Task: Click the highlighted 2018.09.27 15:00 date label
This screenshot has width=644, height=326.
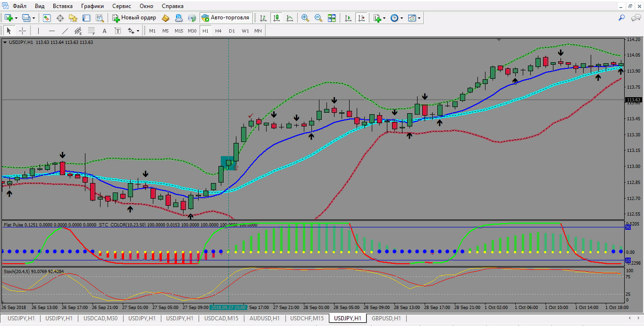Action: [x=228, y=307]
